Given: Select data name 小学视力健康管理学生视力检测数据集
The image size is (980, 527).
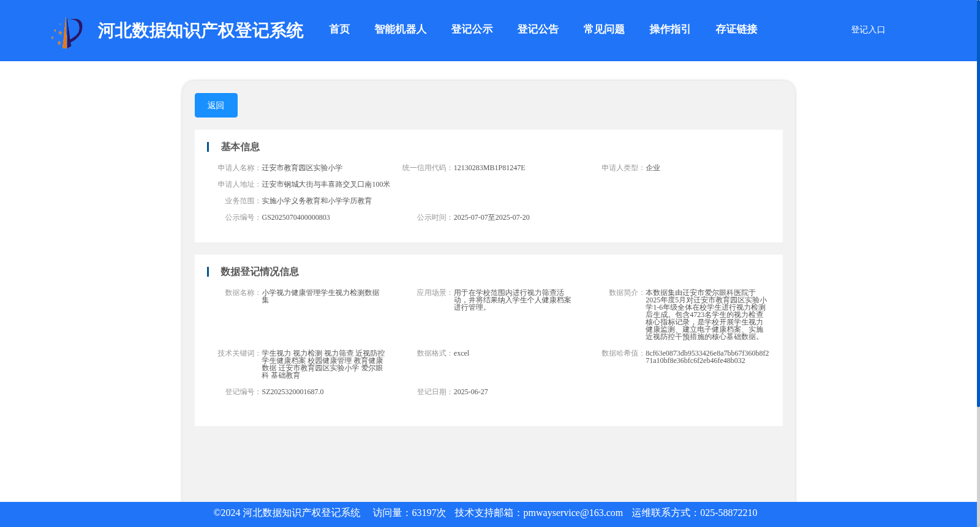Looking at the screenshot, I should pyautogui.click(x=320, y=296).
